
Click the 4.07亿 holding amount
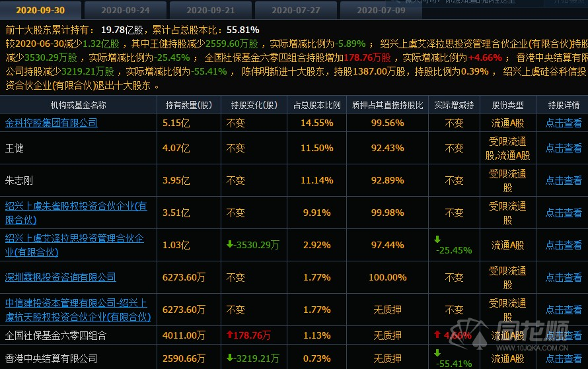coord(176,148)
